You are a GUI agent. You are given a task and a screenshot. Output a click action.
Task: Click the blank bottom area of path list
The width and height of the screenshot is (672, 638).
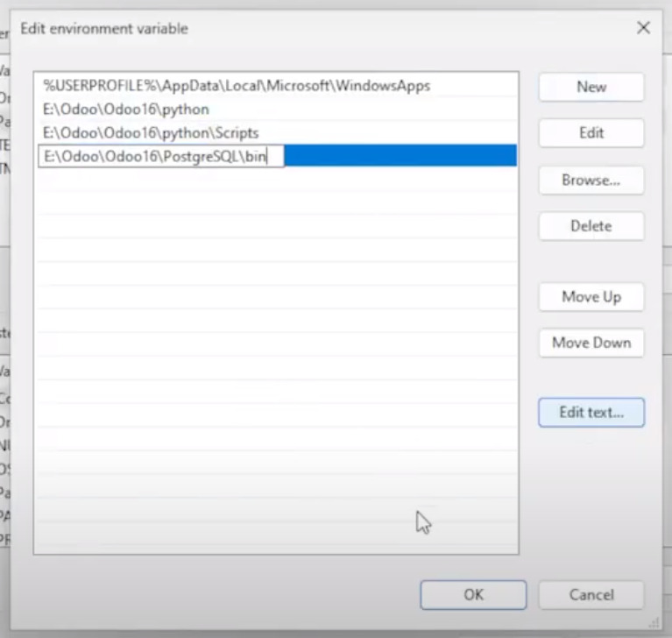275,508
